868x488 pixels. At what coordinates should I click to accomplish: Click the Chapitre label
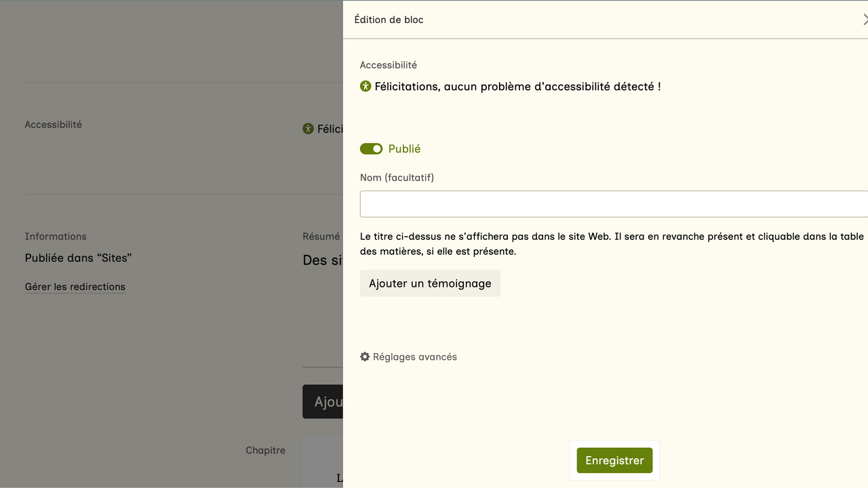pos(265,450)
